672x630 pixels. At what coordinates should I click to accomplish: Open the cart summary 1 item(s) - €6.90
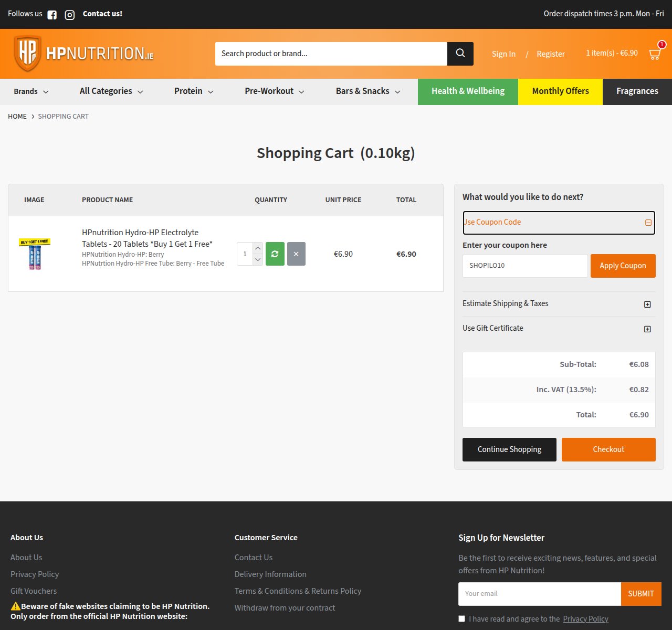tap(612, 53)
